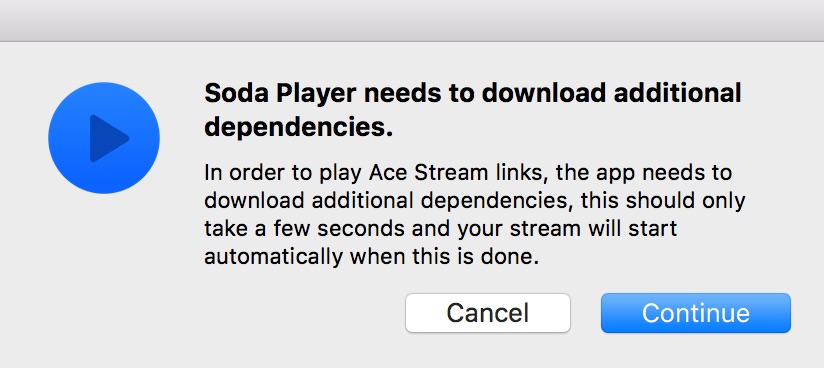Image resolution: width=824 pixels, height=368 pixels.
Task: Click the blue Soda Player app icon
Action: tap(104, 138)
